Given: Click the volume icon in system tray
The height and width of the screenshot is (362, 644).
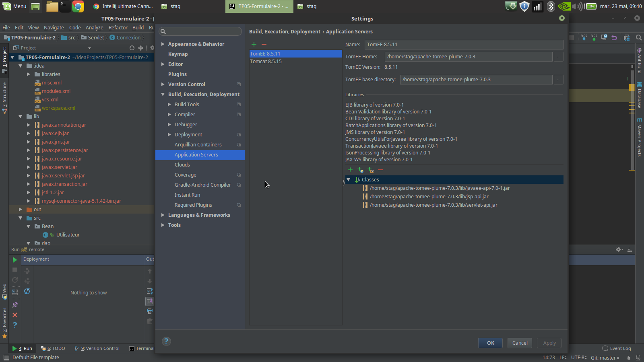Looking at the screenshot, I should tap(577, 6).
